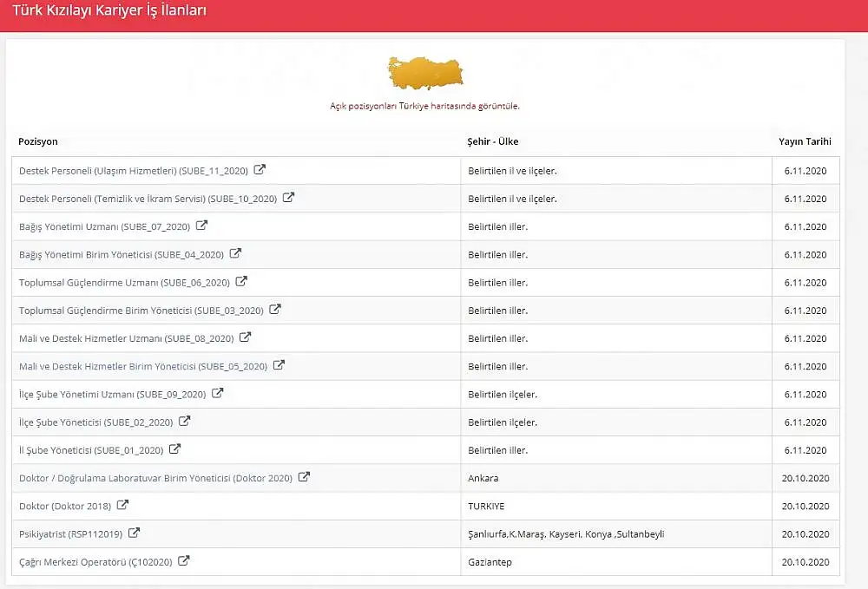Open Toplumsal Güçlendirme Uzmanı (SUBE_06_2020) posting
This screenshot has height=589, width=868.
[x=124, y=283]
